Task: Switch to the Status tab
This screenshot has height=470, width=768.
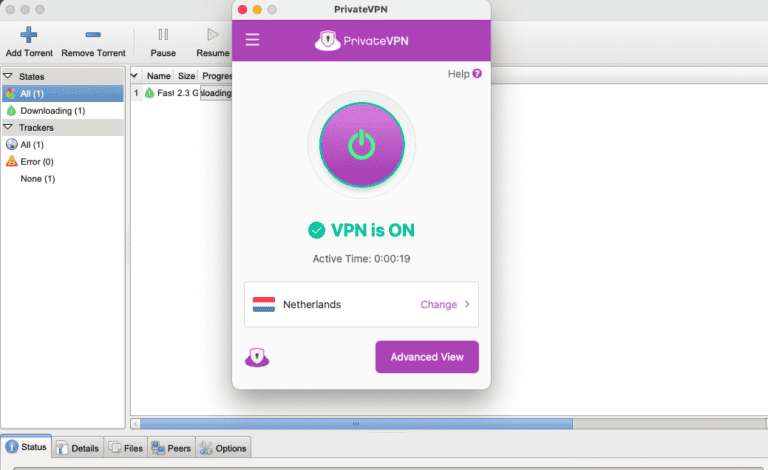Action: [x=26, y=447]
